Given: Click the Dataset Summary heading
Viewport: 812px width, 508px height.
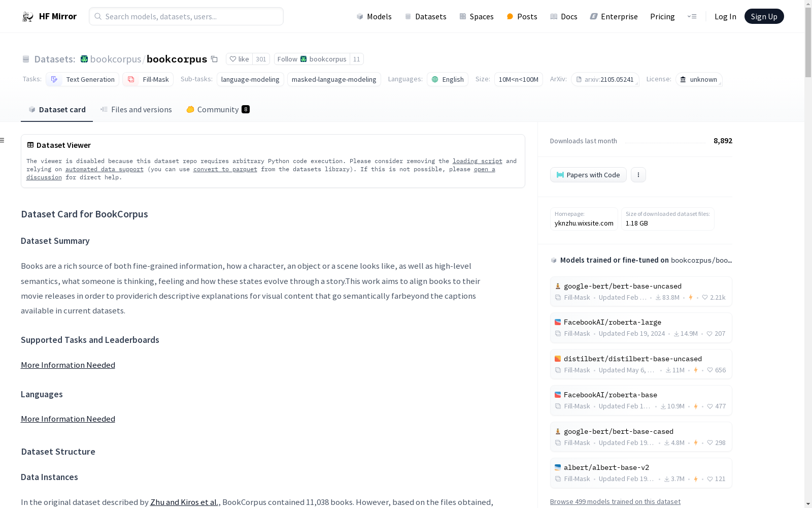Looking at the screenshot, I should point(55,241).
